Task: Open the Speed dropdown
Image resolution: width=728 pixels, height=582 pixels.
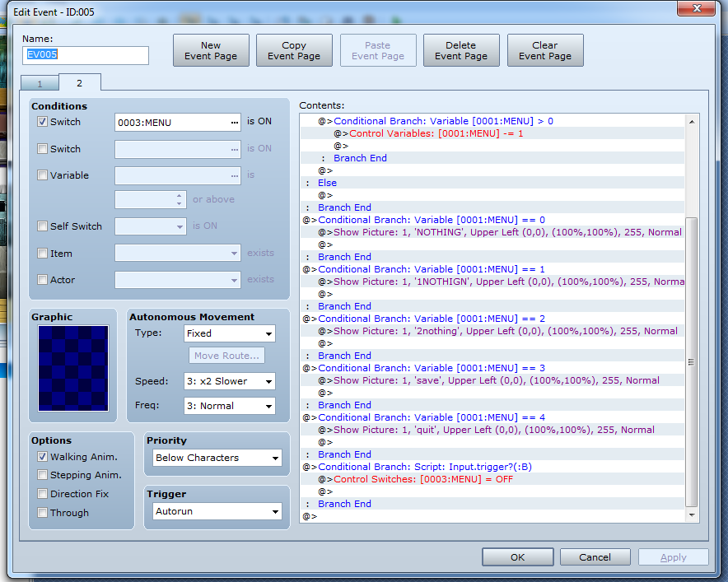Action: point(230,381)
